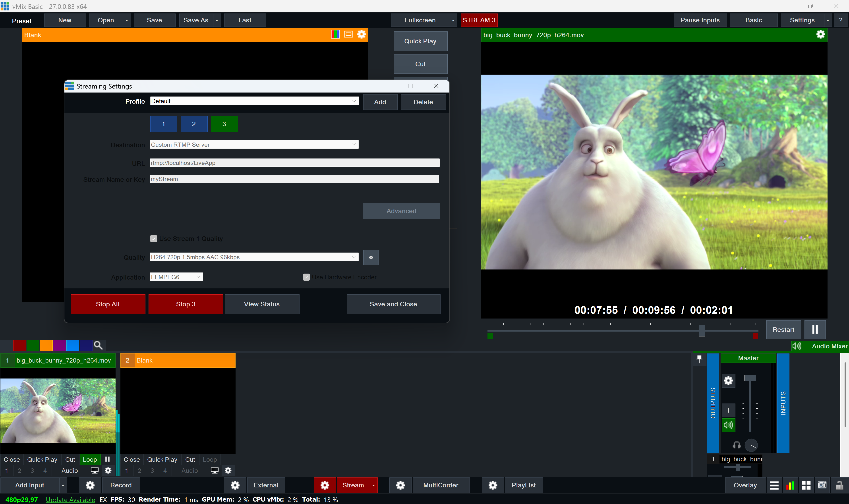Click the URL rtmp://localhost/LiveApp field
The height and width of the screenshot is (504, 849).
pos(294,163)
